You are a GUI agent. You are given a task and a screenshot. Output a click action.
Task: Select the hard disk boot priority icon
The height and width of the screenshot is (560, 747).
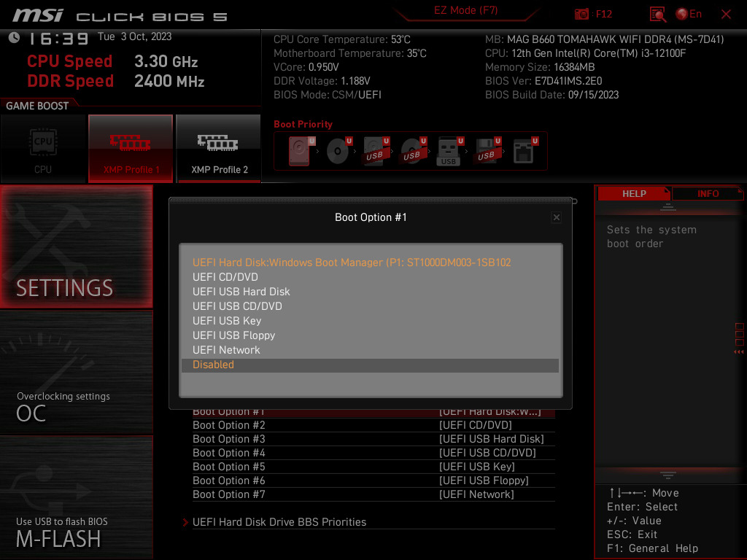(301, 151)
